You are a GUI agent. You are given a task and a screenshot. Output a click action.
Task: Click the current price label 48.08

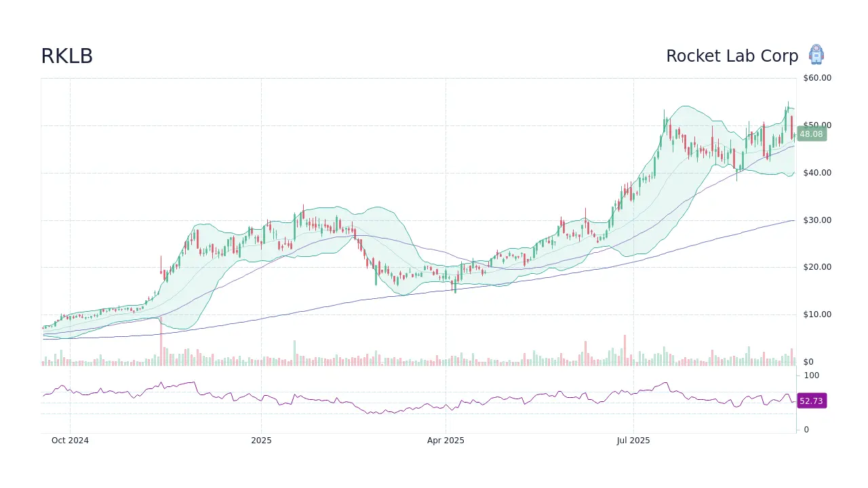point(812,134)
